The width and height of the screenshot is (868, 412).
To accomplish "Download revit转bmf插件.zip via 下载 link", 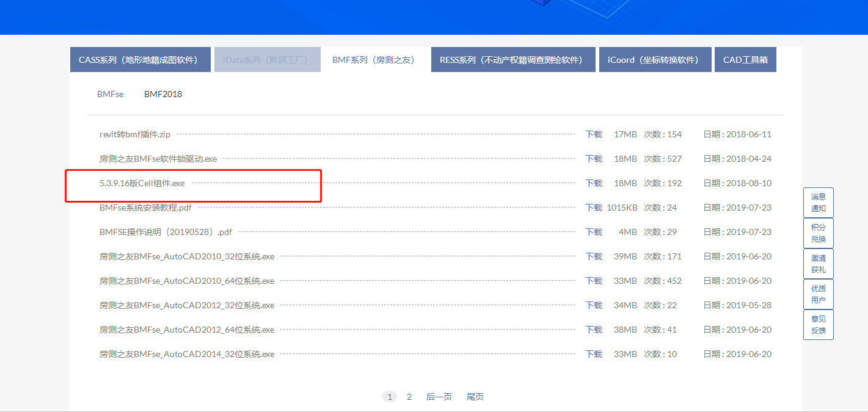I will 594,134.
